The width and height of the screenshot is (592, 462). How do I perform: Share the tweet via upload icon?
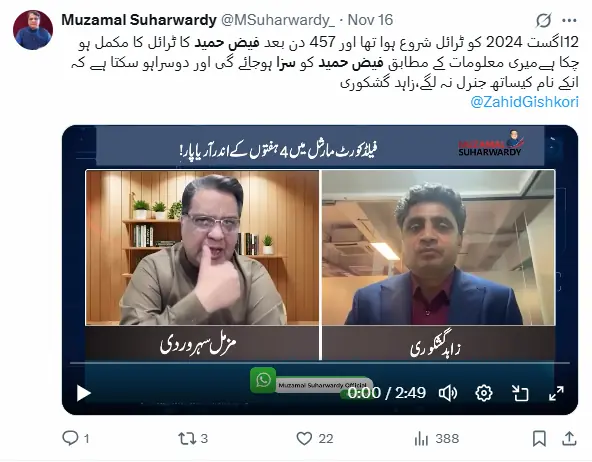569,439
